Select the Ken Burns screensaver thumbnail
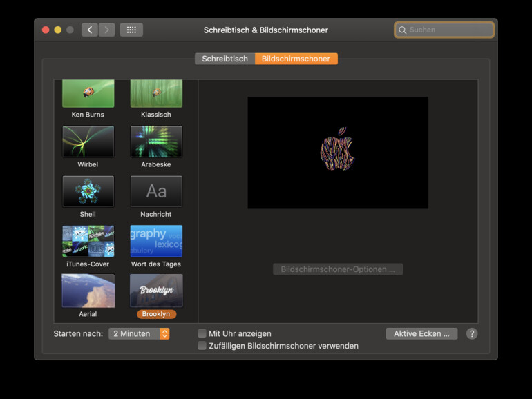The image size is (532, 399). [x=88, y=94]
